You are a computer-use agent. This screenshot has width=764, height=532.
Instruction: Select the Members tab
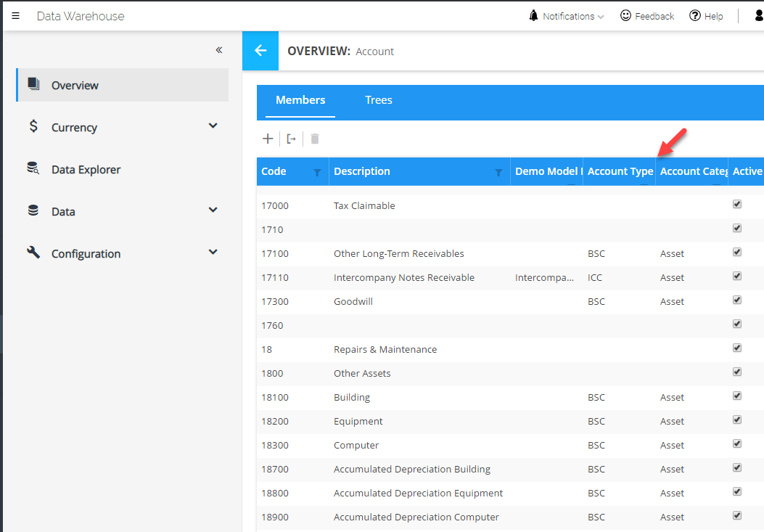click(300, 100)
